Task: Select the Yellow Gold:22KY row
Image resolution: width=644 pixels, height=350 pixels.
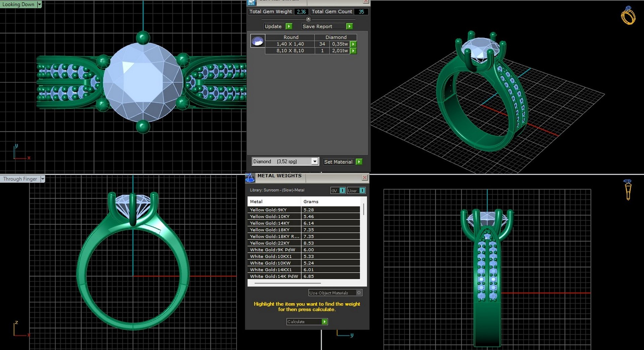Action: click(304, 243)
